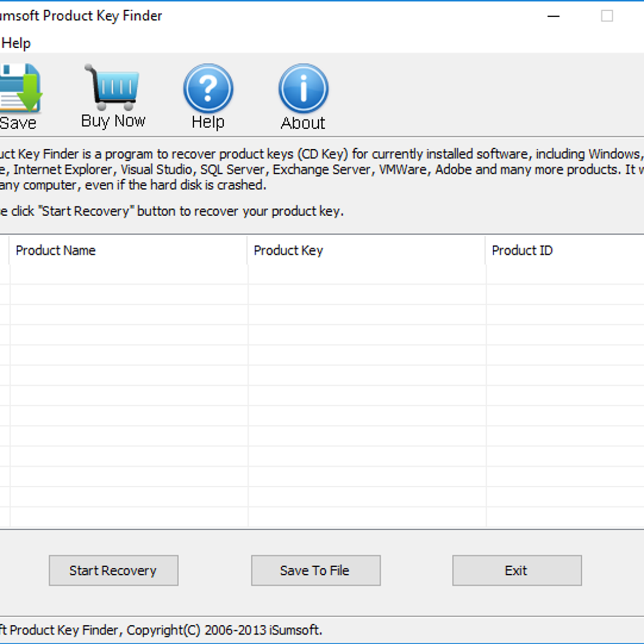Click the Save To File button
Screen dimensions: 644x644
pyautogui.click(x=315, y=570)
